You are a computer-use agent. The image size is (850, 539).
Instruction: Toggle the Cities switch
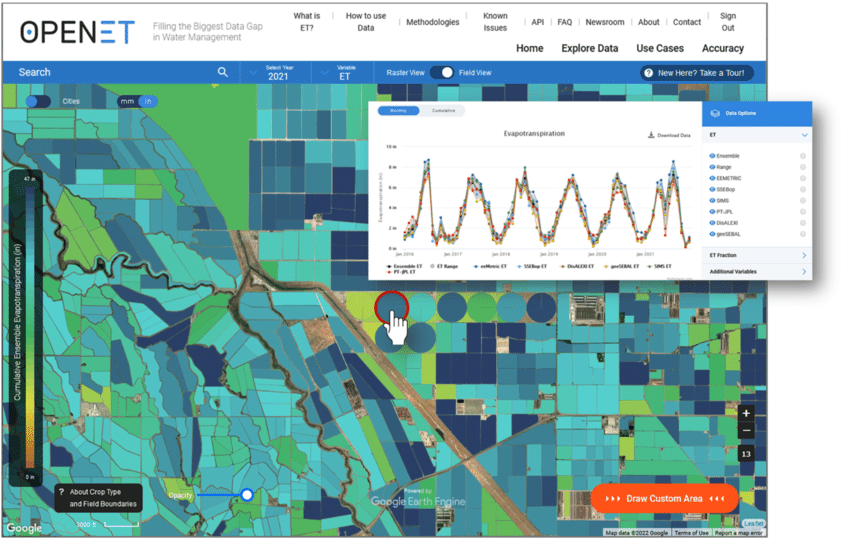coord(38,101)
